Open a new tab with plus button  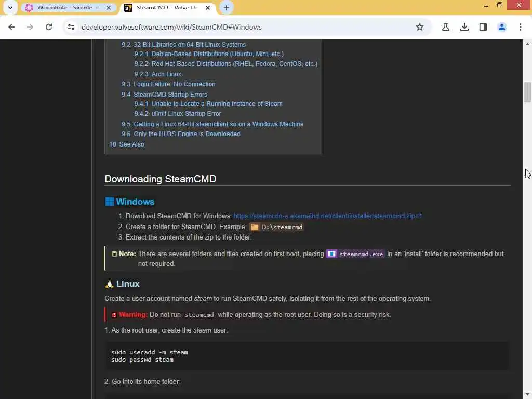227,7
